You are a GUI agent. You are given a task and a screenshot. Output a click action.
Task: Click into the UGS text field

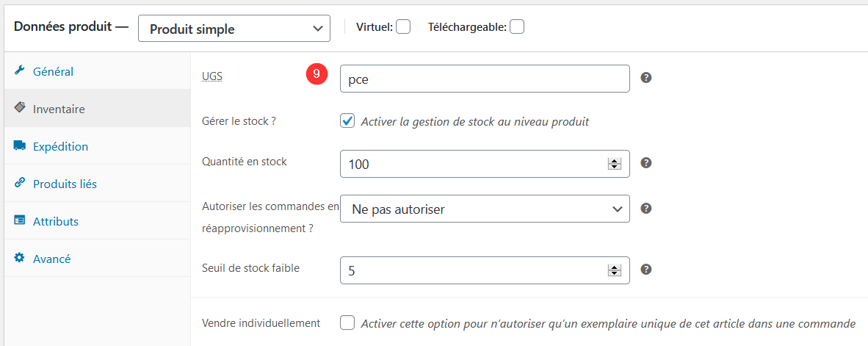[x=485, y=79]
